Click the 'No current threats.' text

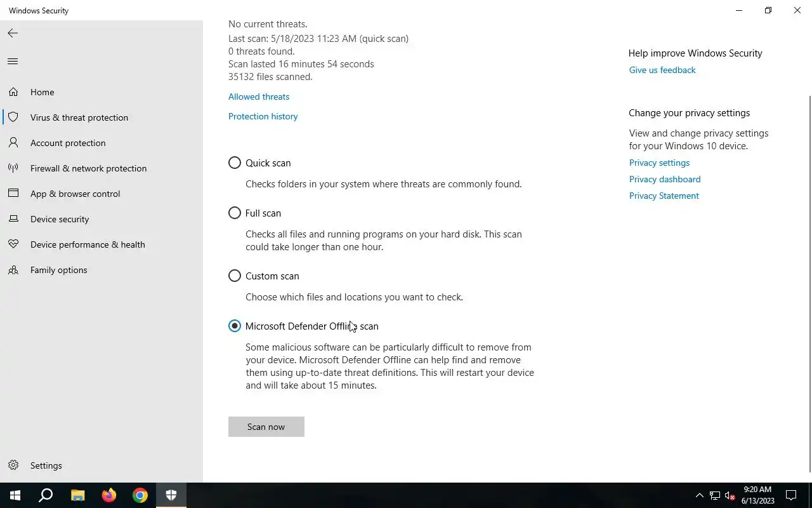268,24
